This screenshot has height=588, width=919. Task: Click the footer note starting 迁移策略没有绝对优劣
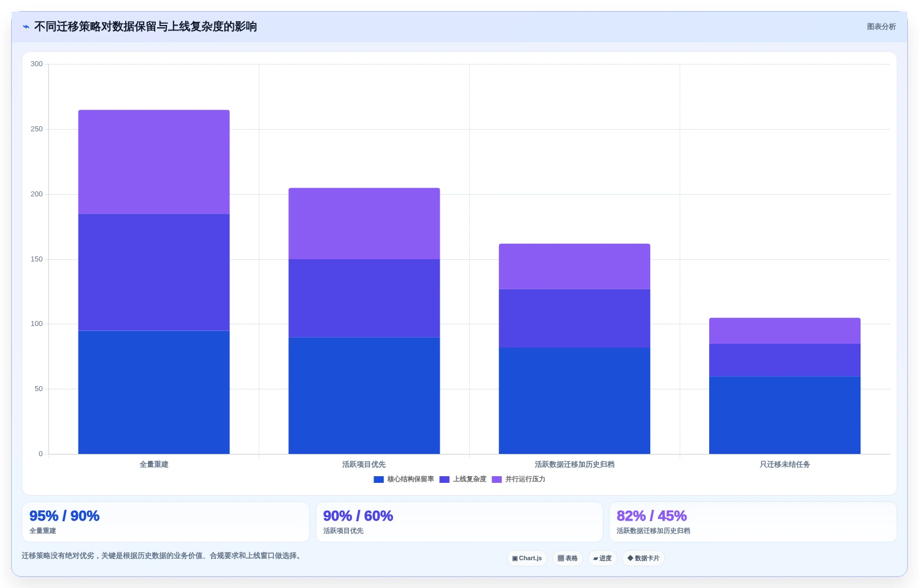click(163, 556)
